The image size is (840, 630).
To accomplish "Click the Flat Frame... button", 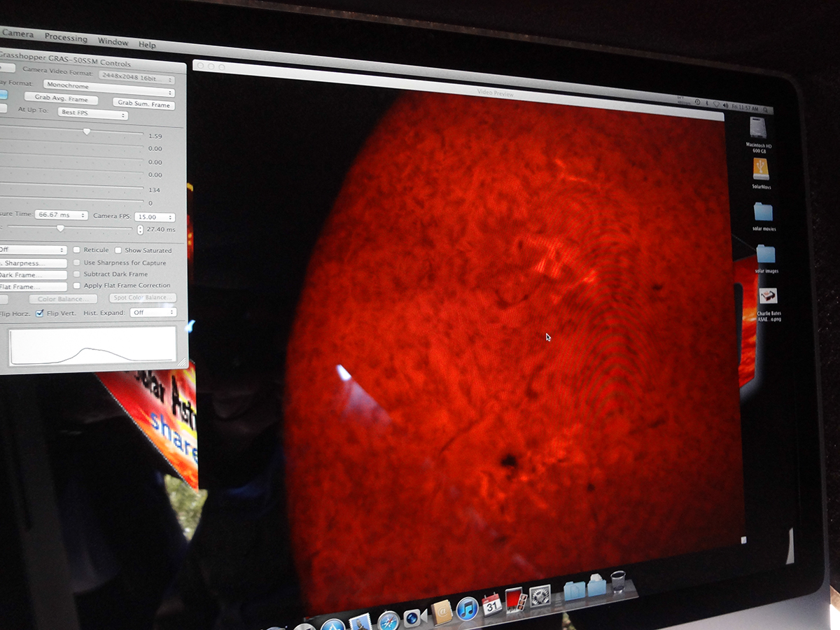I will coord(33,287).
